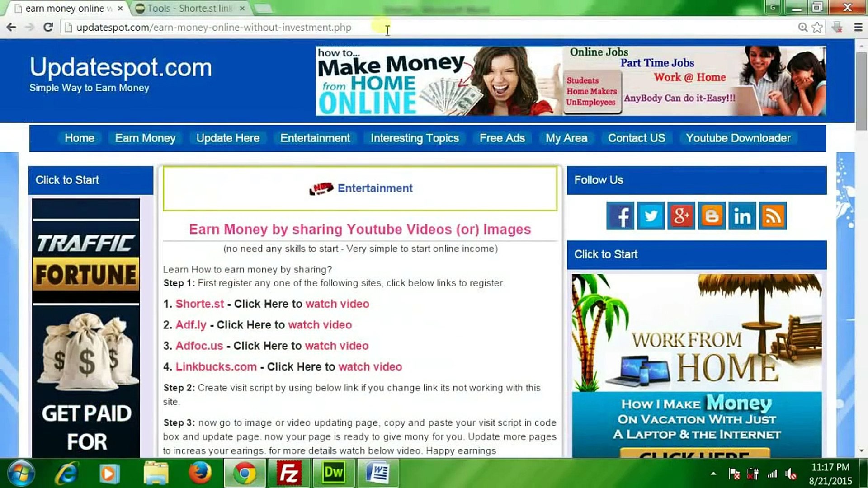
Task: Open watch video link for Shorte.st
Action: click(x=338, y=304)
